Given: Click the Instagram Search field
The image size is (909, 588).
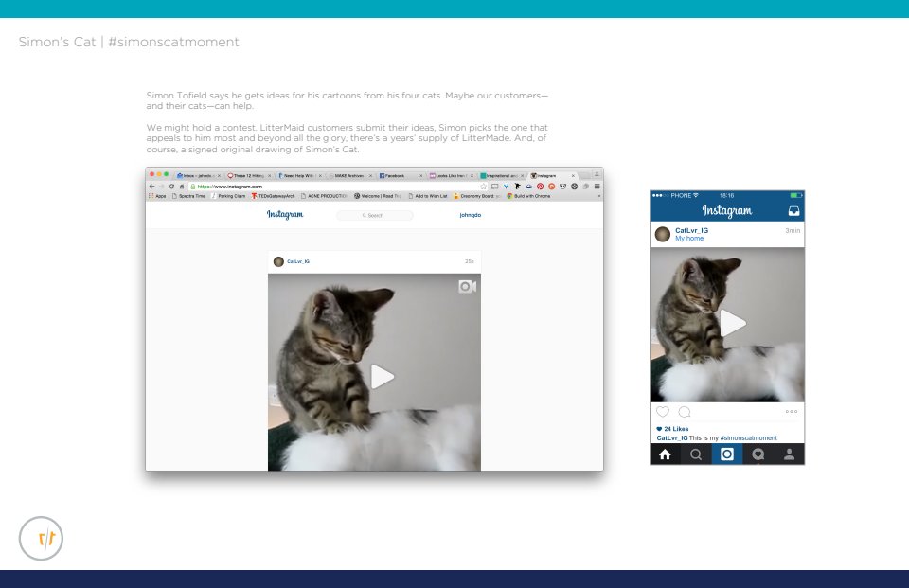Looking at the screenshot, I should 375,215.
